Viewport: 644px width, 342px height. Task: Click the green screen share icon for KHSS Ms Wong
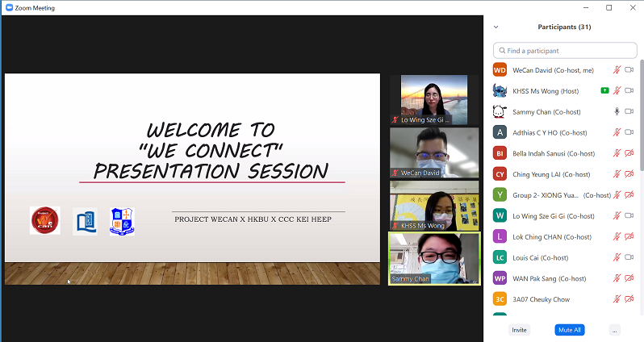pyautogui.click(x=604, y=91)
